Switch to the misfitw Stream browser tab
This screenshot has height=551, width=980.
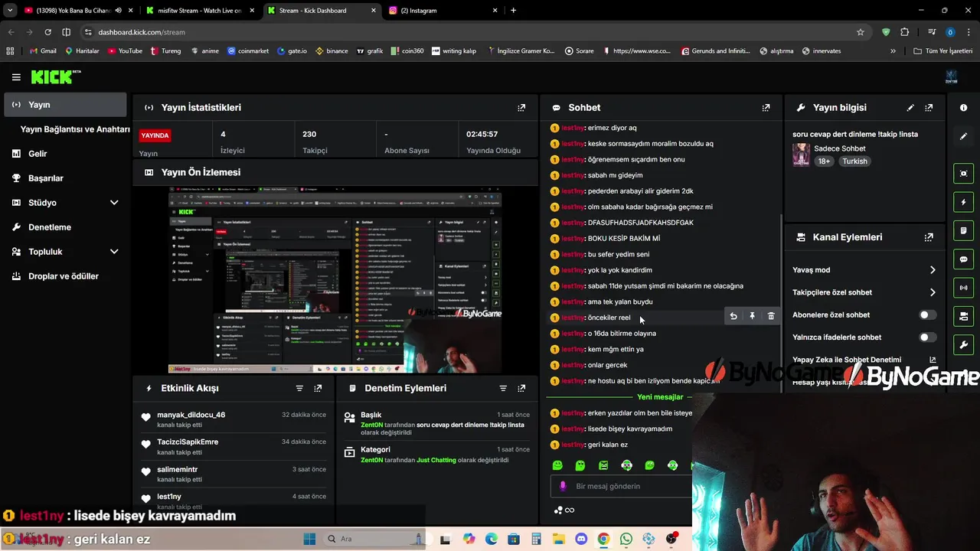[x=199, y=11]
